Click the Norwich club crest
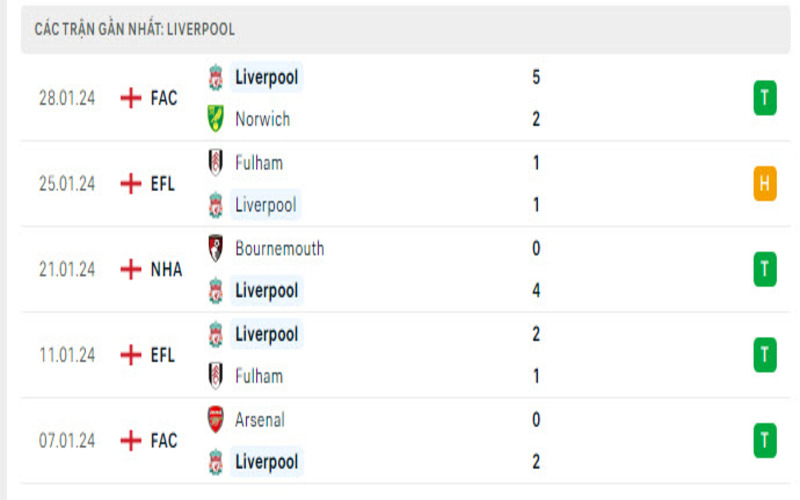The height and width of the screenshot is (500, 800). (215, 119)
